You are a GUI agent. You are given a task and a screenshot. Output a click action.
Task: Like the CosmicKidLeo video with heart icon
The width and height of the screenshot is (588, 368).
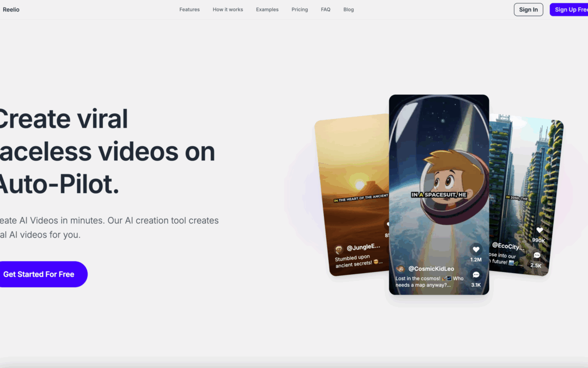pyautogui.click(x=476, y=249)
